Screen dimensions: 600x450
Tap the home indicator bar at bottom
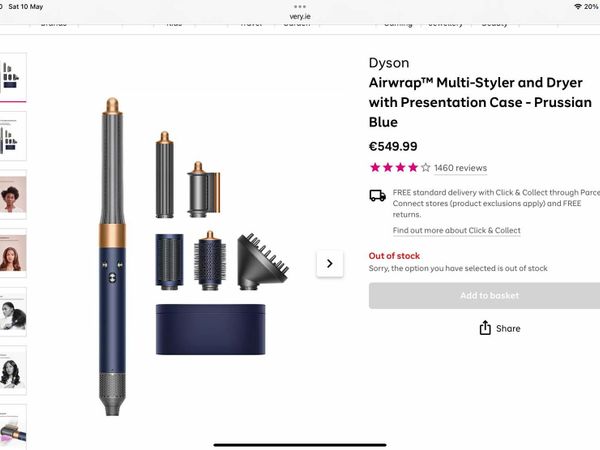[x=300, y=445]
